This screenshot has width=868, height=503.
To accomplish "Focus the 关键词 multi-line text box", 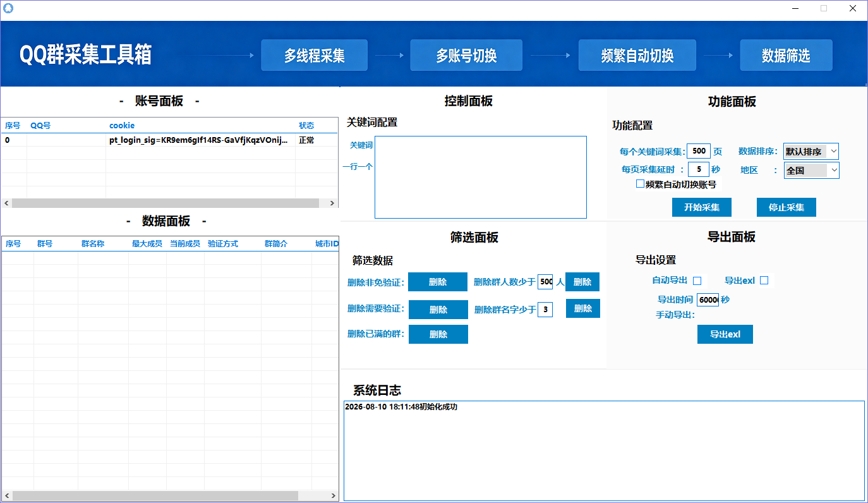I will click(481, 177).
